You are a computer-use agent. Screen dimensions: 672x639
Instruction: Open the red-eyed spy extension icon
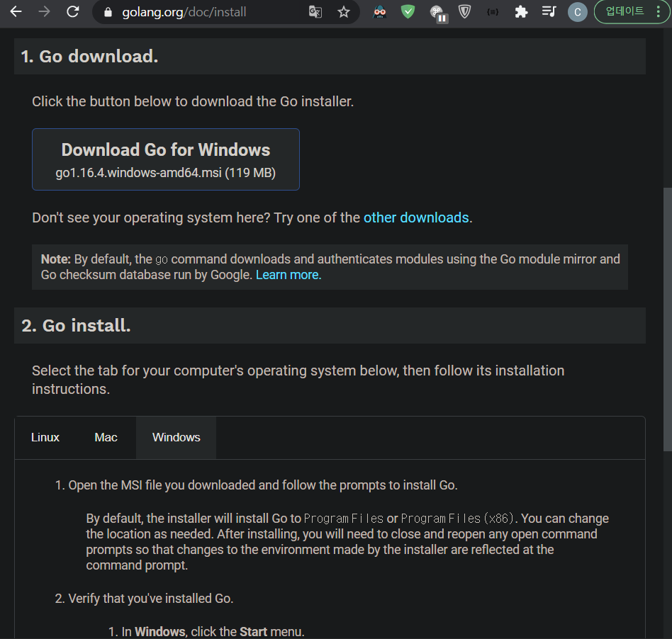tap(380, 11)
